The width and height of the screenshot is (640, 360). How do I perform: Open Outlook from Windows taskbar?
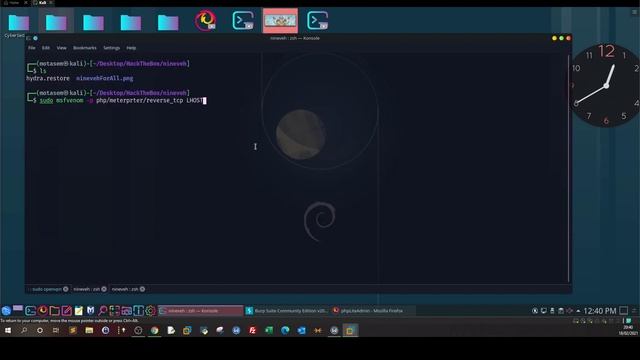(301, 330)
